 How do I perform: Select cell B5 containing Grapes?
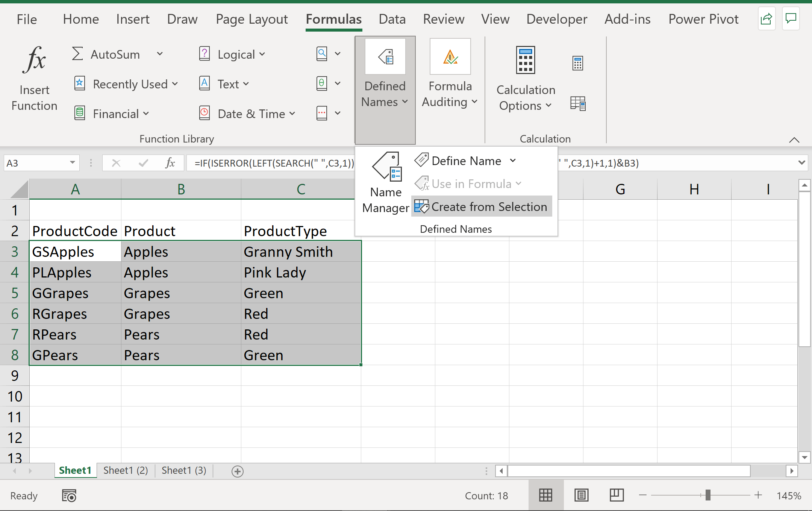(x=180, y=293)
